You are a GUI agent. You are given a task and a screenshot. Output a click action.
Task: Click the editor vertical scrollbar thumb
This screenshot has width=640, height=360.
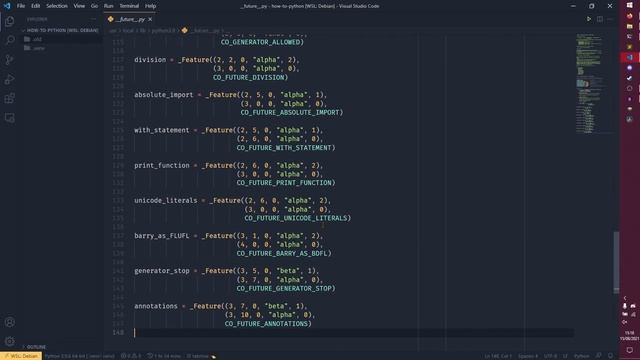click(x=616, y=261)
